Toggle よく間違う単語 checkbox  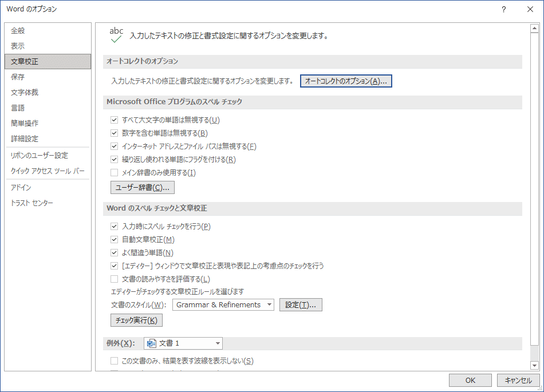pos(114,253)
